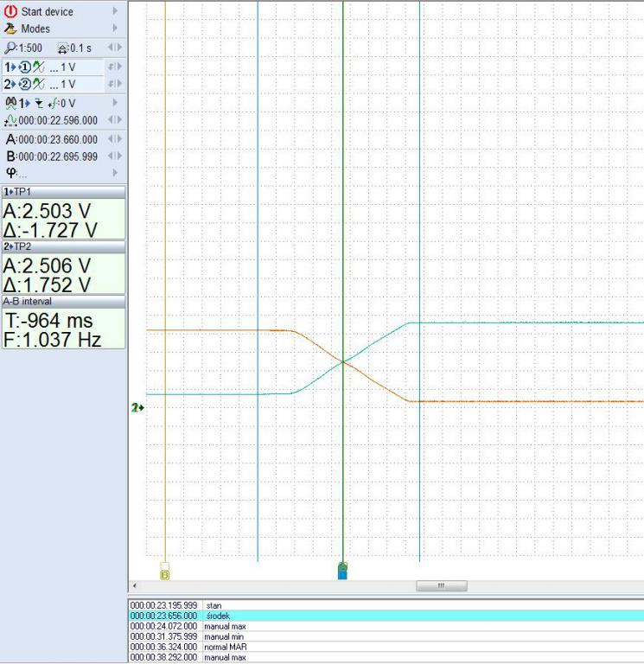Click the horizontal scrollbar thumb below the graph
The width and height of the screenshot is (644, 664).
tap(441, 585)
